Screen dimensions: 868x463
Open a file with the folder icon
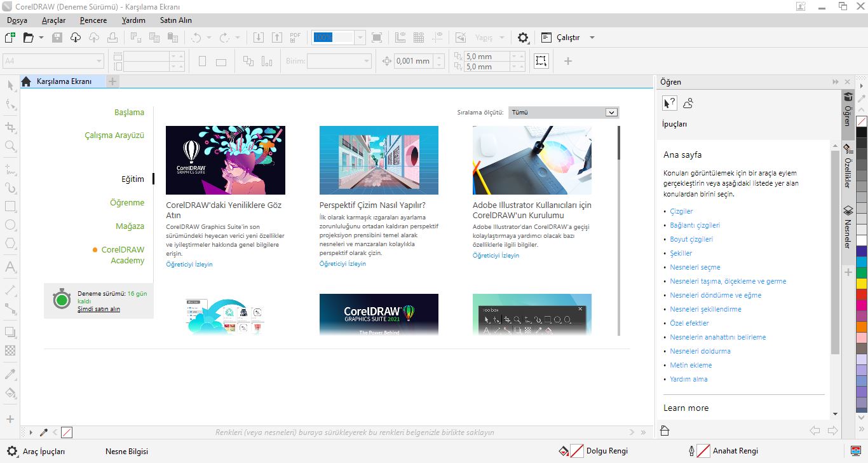click(x=28, y=38)
